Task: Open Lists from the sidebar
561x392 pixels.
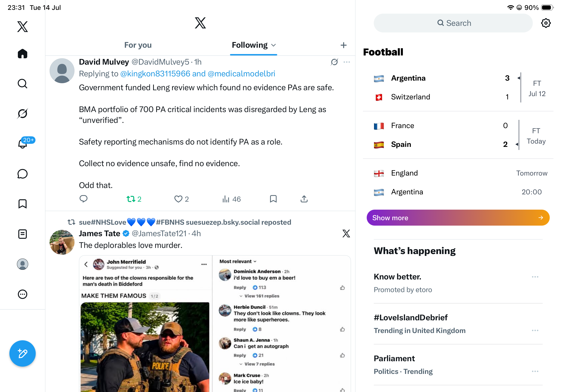Action: 23,234
